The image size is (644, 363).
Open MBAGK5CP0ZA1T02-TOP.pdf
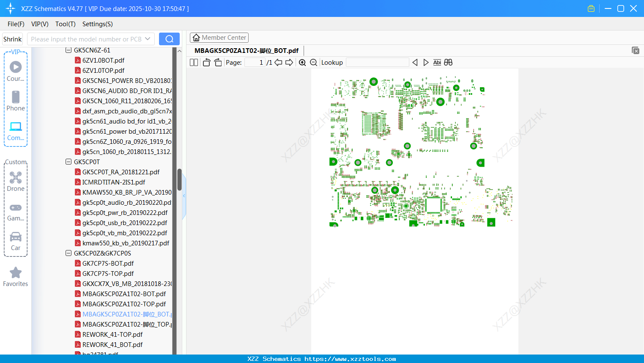click(124, 304)
